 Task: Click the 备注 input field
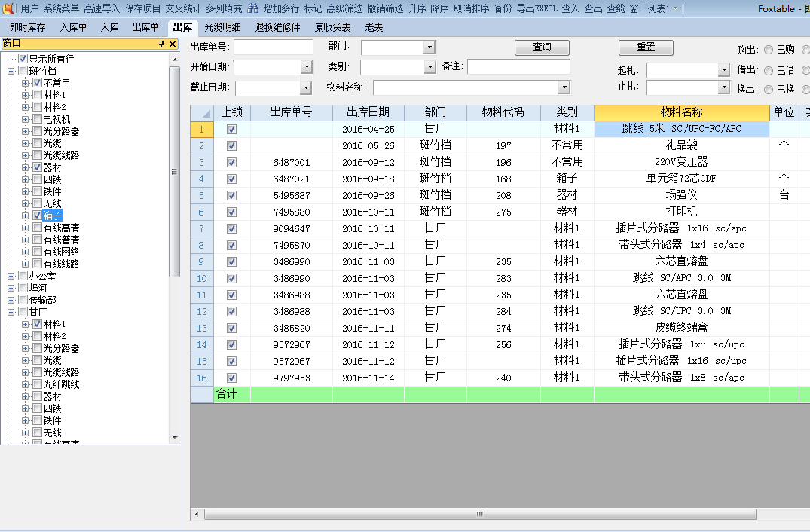click(x=518, y=66)
